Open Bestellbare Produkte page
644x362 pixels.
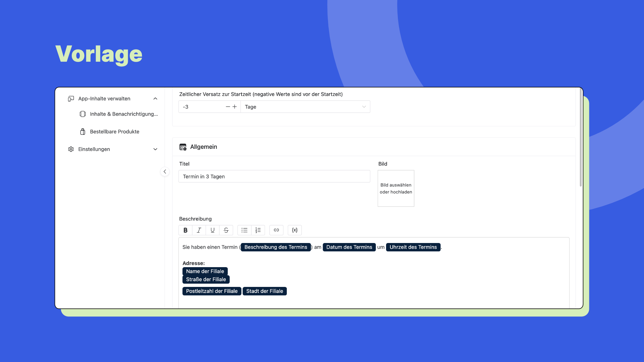114,132
